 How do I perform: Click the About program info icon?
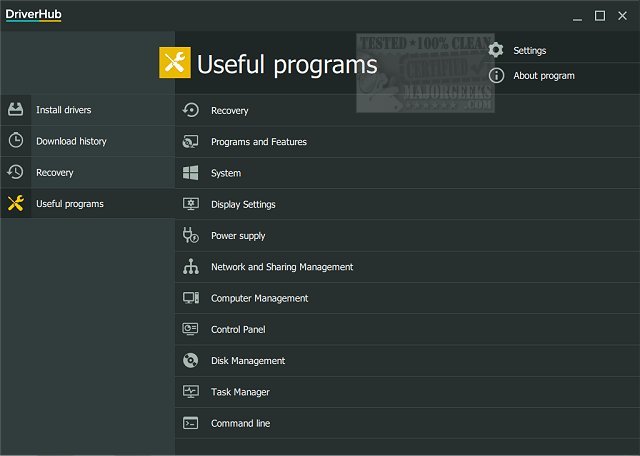[x=496, y=75]
